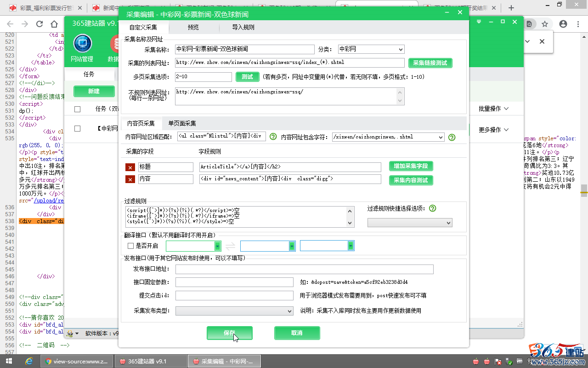Image resolution: width=588 pixels, height=368 pixels.
Task: Open the browser profile icon
Action: tap(563, 24)
